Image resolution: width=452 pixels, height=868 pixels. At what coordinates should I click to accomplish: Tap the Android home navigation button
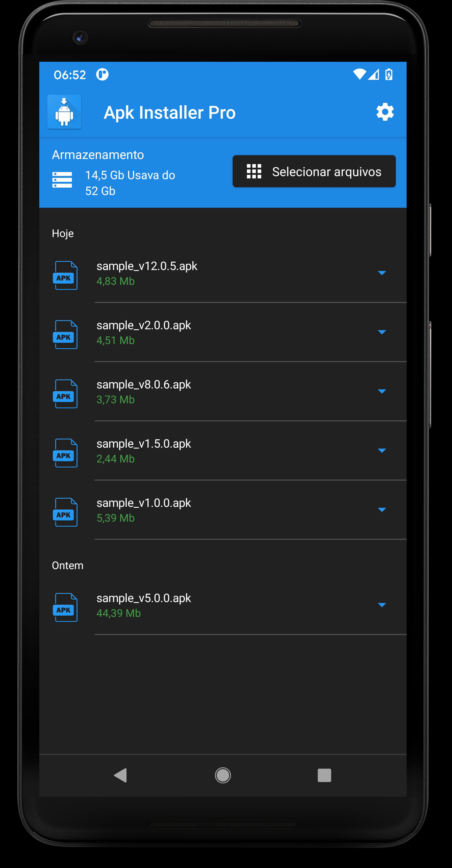coord(223,775)
